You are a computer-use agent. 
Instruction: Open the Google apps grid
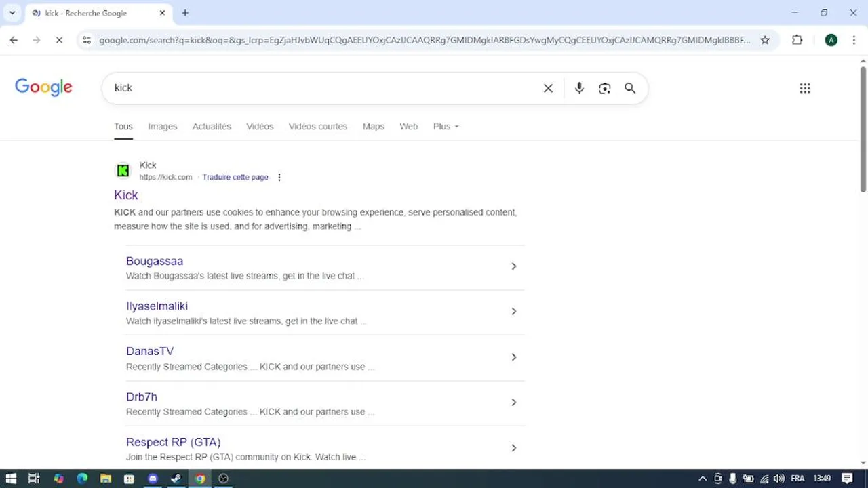pyautogui.click(x=805, y=88)
